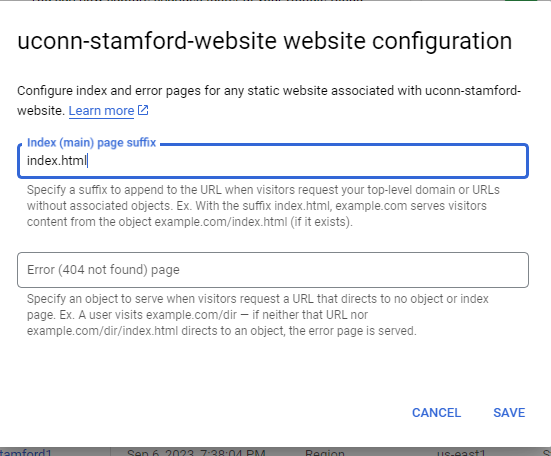The image size is (551, 456).
Task: Click the 'Configure index and error pages' description
Action: 269,100
